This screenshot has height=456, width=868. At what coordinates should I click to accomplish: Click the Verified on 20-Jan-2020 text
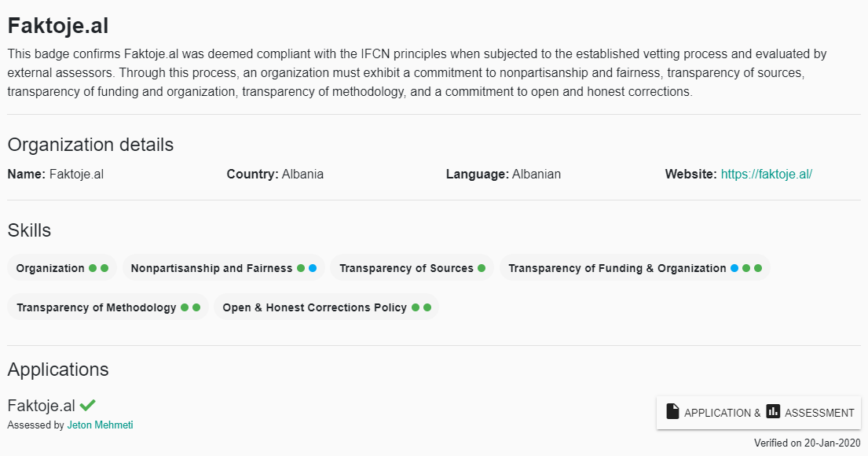[807, 443]
